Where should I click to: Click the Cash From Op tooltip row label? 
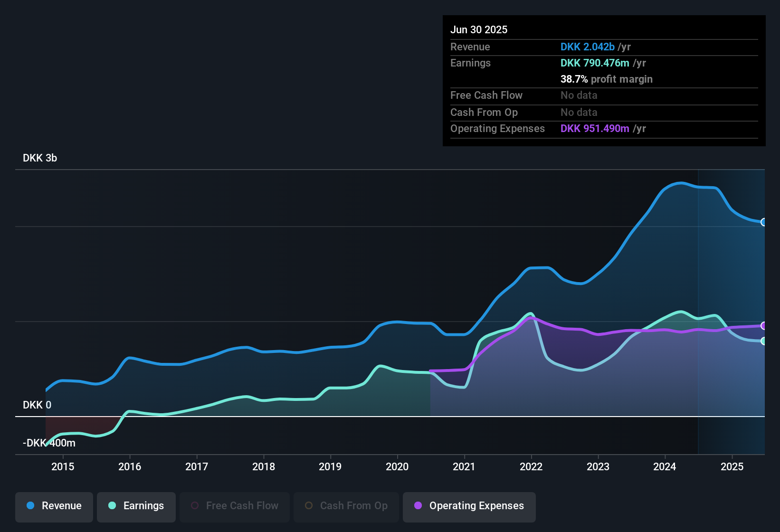coord(484,112)
